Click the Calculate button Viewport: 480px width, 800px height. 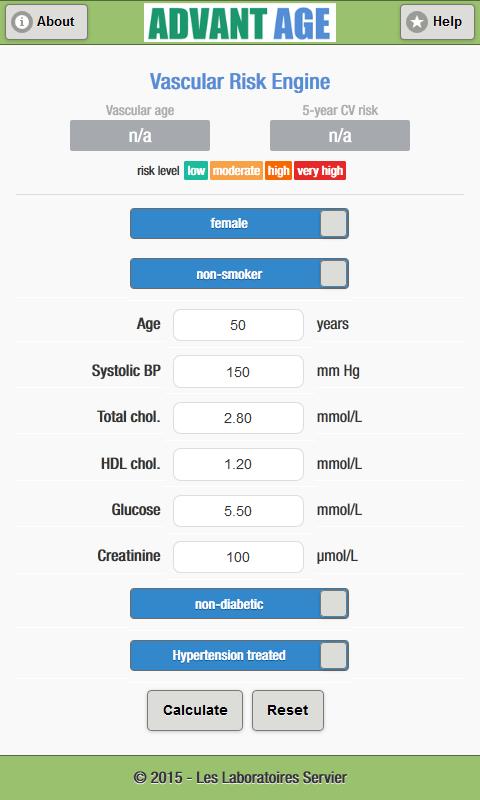195,710
